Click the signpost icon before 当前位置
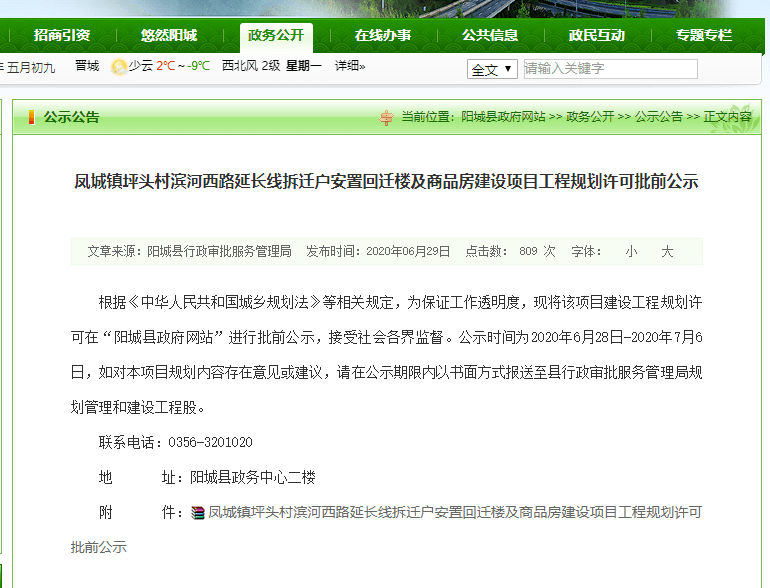Image resolution: width=770 pixels, height=588 pixels. [387, 117]
